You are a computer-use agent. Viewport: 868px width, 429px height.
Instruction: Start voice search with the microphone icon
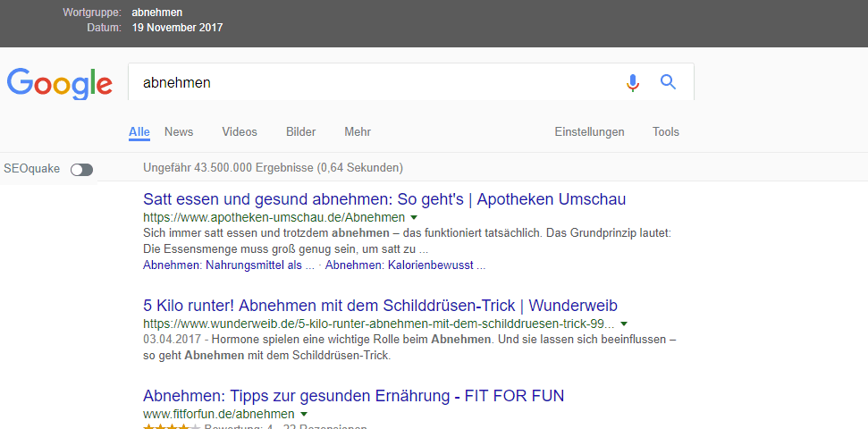click(633, 82)
